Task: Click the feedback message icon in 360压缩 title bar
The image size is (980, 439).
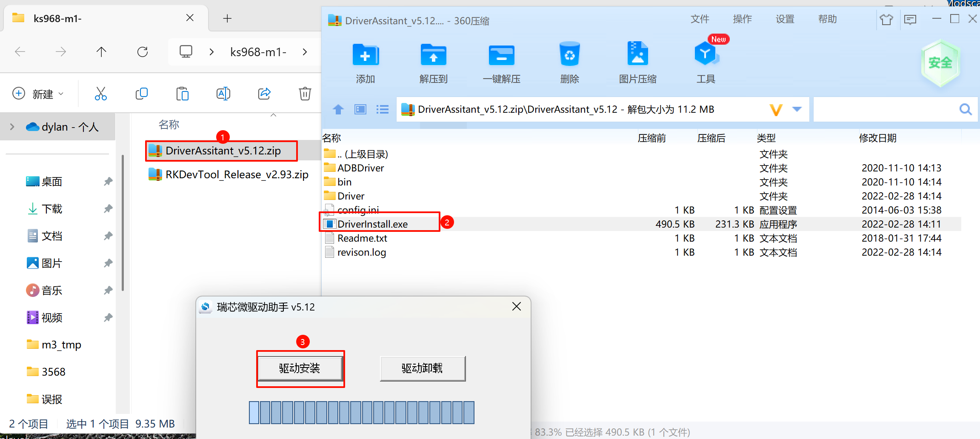Action: click(910, 20)
